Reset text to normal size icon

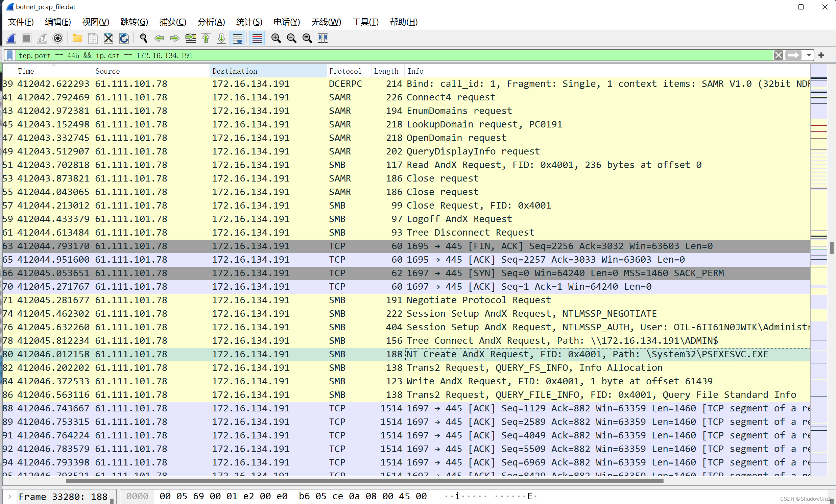pyautogui.click(x=307, y=38)
